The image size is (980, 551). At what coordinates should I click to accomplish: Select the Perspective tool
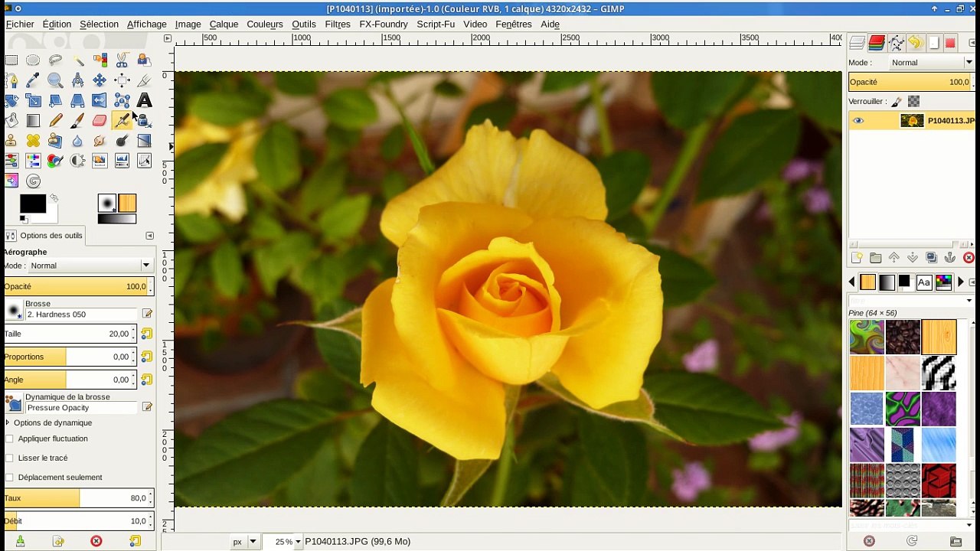point(77,100)
